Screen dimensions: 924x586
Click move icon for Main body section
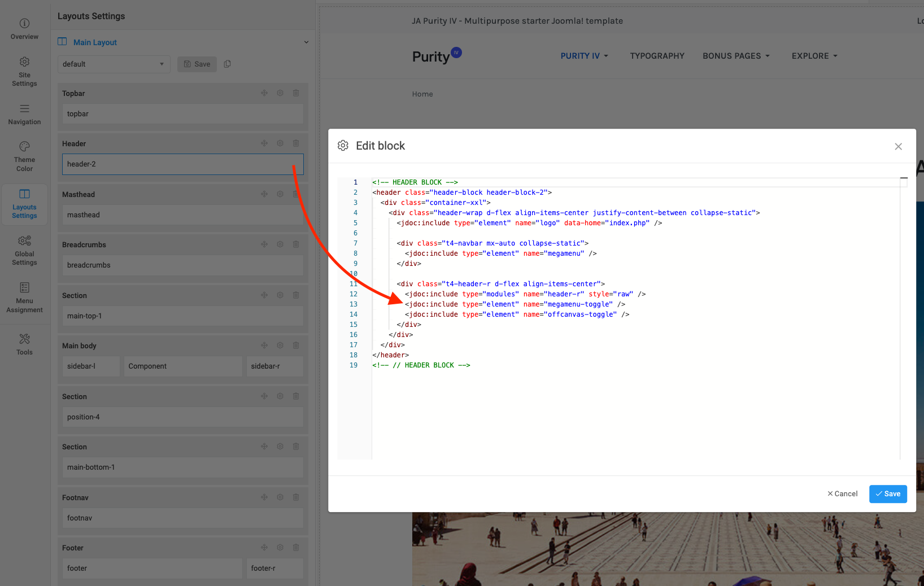click(264, 346)
